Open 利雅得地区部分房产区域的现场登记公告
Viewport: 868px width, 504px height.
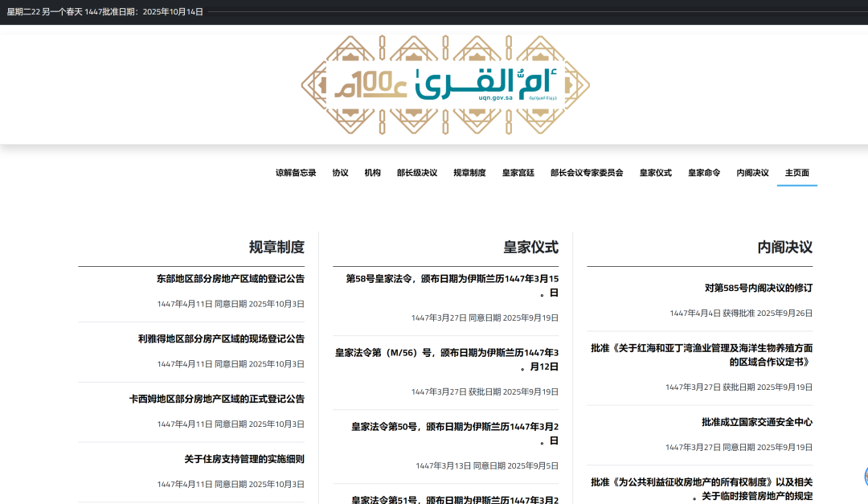click(x=221, y=338)
